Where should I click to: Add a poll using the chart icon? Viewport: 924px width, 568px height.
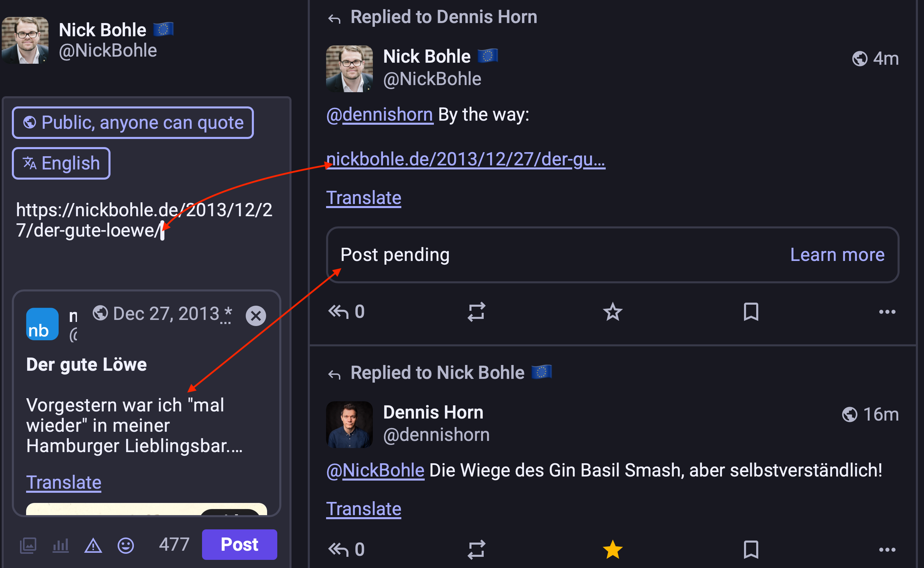click(x=60, y=545)
